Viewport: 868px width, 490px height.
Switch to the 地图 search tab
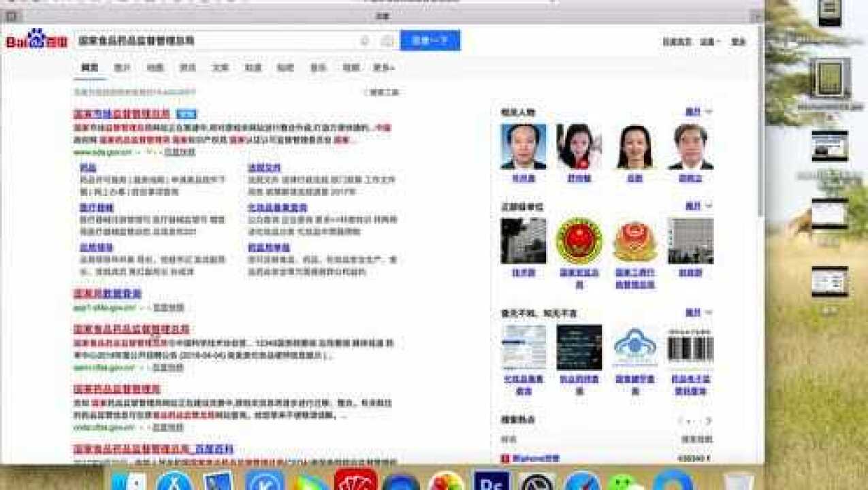tap(155, 67)
